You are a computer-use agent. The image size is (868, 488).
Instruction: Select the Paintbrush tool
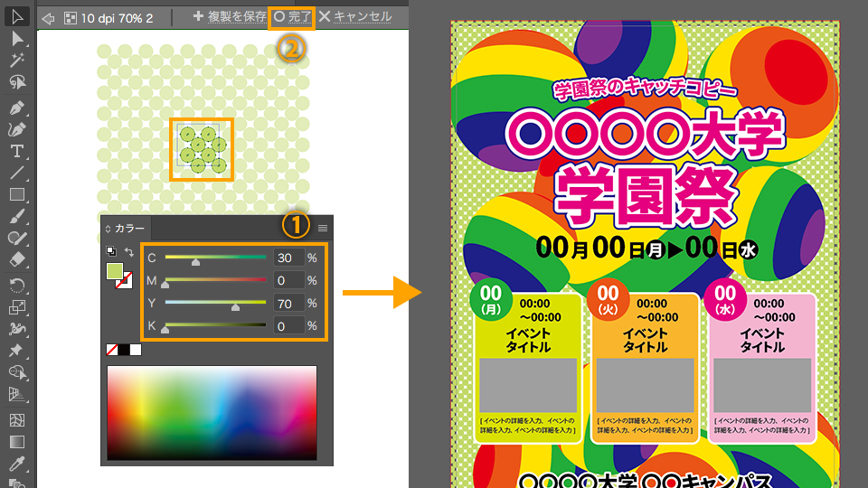point(17,217)
